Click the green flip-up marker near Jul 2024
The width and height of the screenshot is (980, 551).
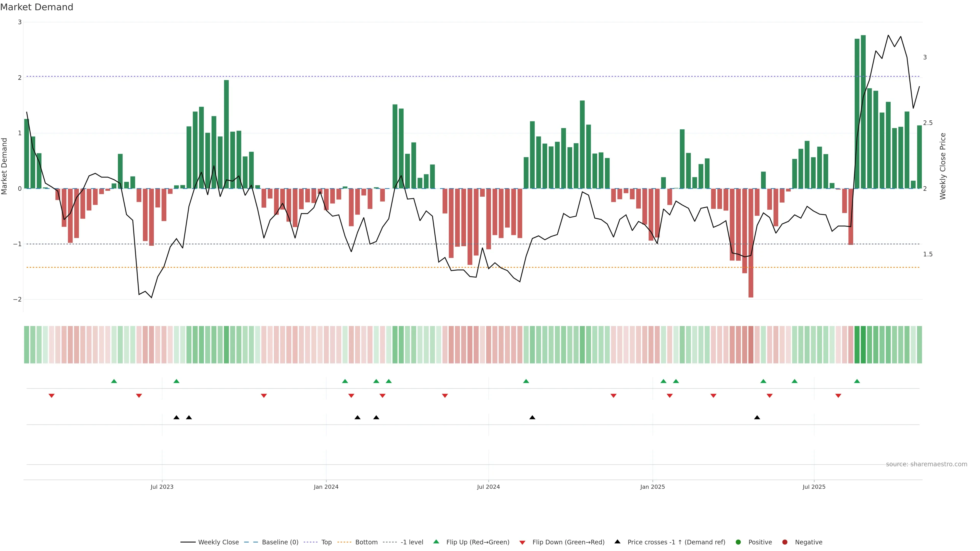[x=526, y=381]
